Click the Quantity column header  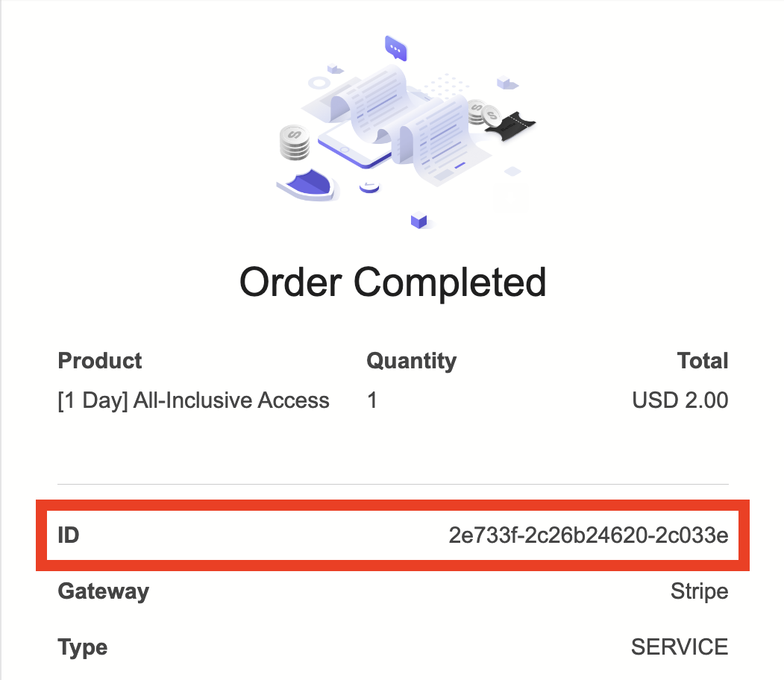[411, 361]
